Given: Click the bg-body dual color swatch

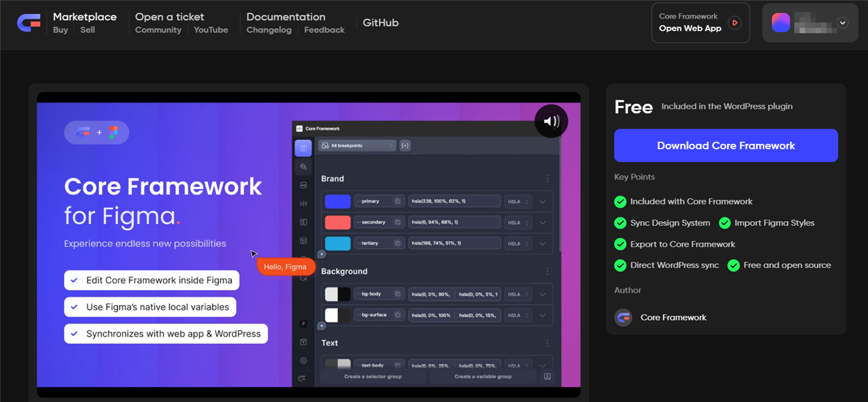Looking at the screenshot, I should point(338,294).
